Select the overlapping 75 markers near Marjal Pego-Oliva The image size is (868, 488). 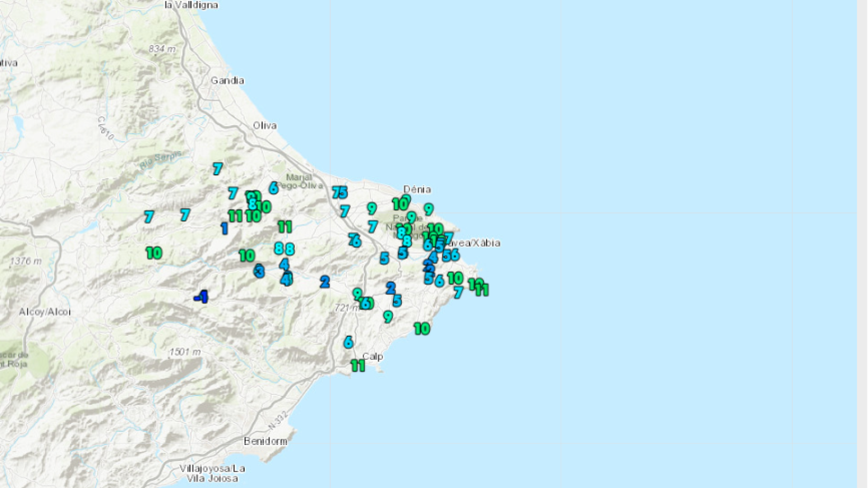(340, 192)
